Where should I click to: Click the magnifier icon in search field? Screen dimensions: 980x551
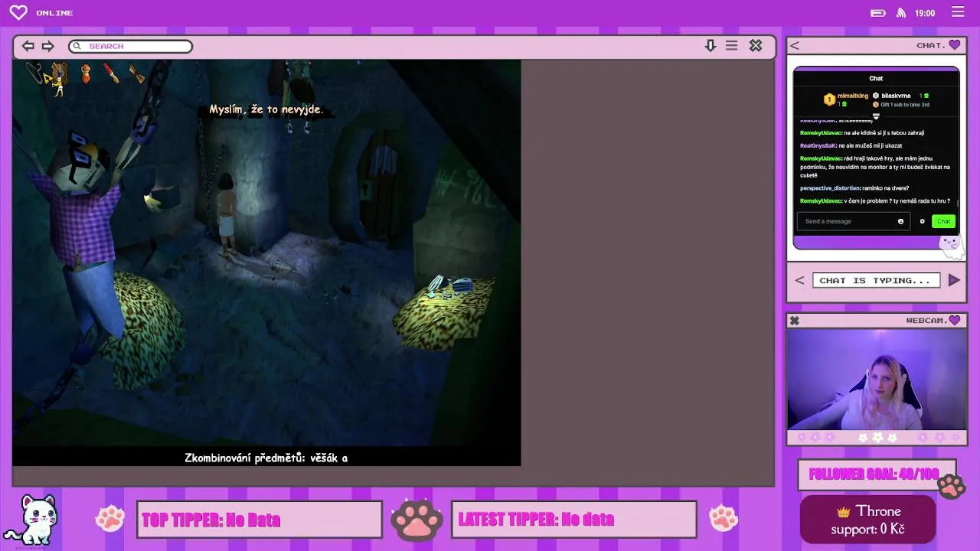[77, 46]
